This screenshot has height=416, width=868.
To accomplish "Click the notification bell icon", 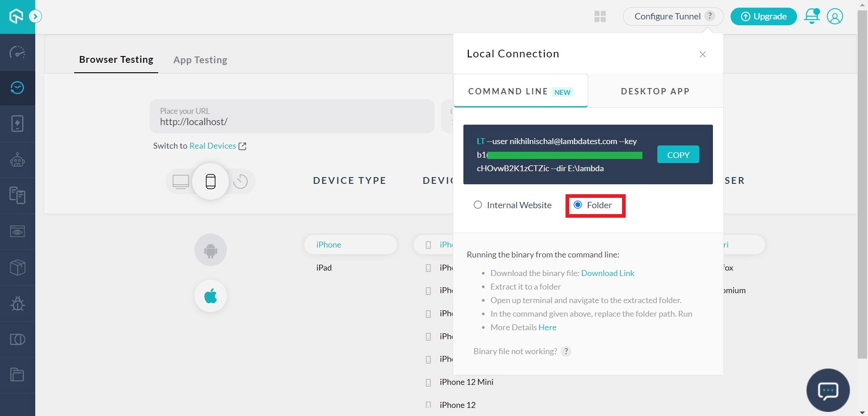I will [x=812, y=16].
